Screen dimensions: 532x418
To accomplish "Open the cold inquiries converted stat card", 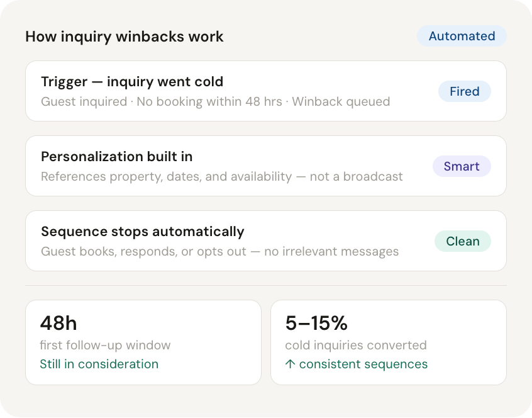I will (388, 342).
